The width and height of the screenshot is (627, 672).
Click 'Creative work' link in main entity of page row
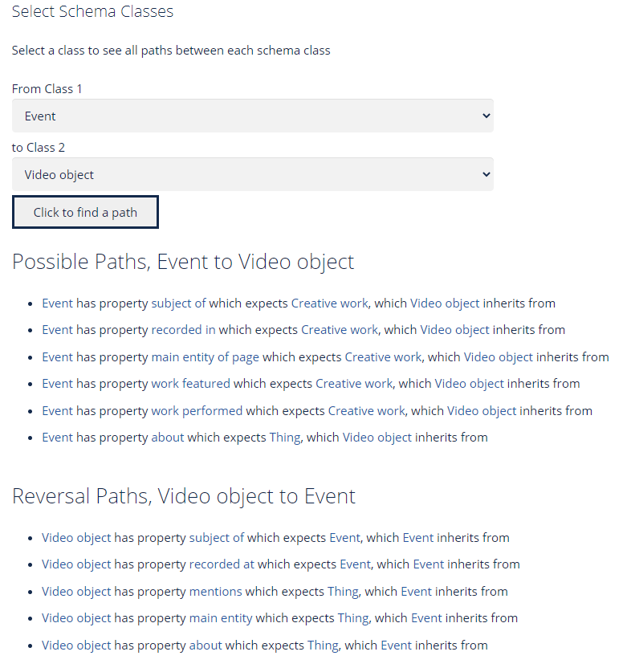point(383,357)
